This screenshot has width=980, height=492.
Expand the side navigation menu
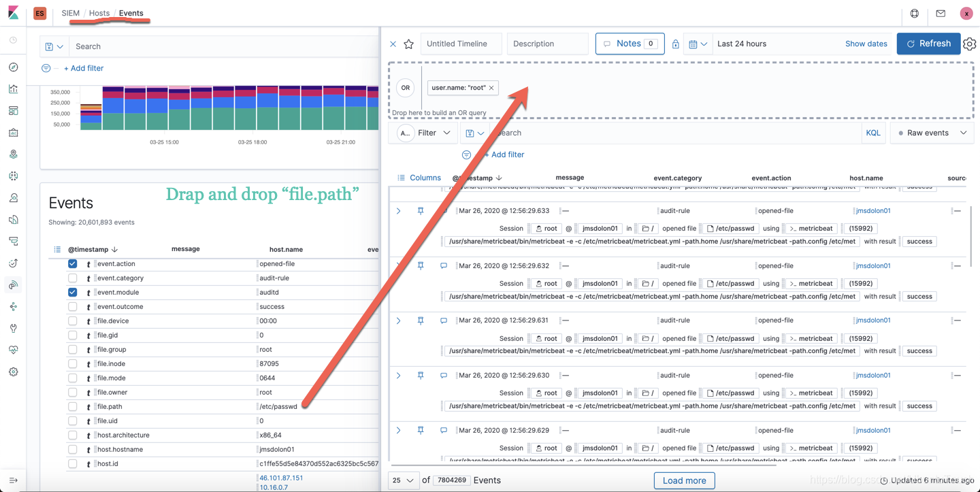[x=13, y=480]
